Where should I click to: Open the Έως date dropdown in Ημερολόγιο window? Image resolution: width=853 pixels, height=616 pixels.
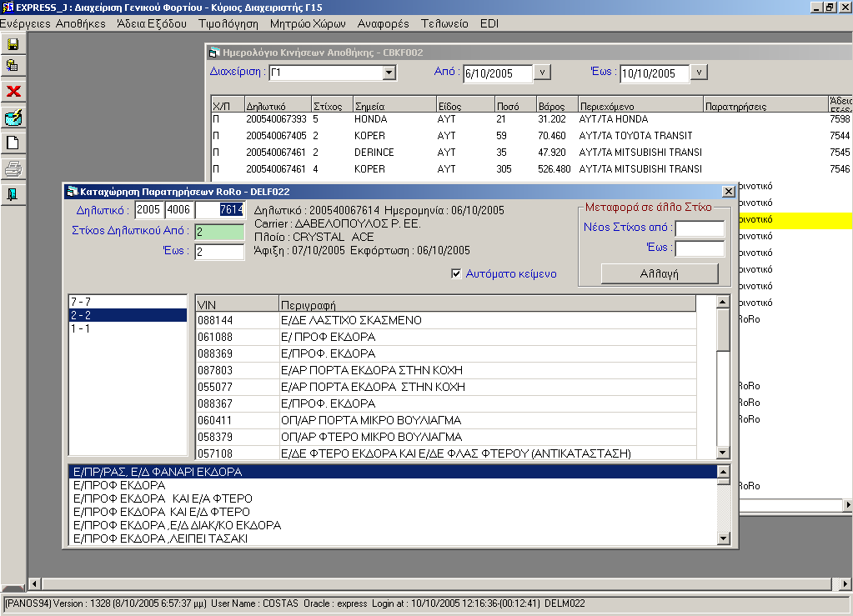click(699, 73)
